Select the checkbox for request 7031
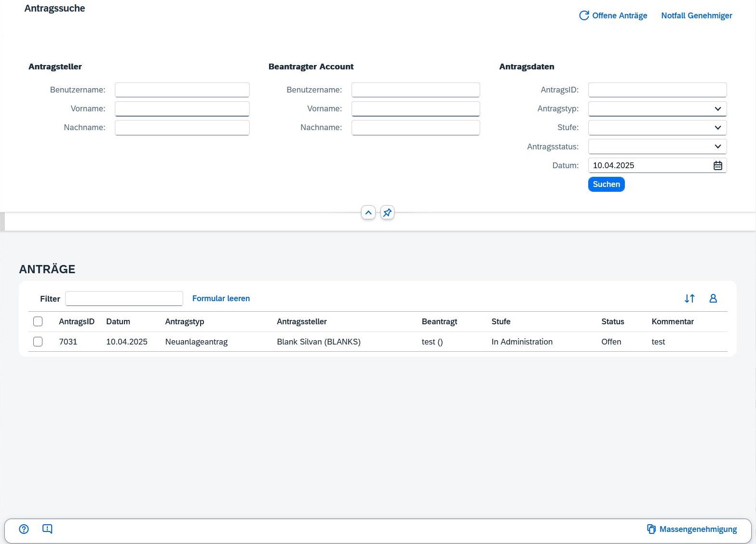Viewport: 756px width, 544px height. tap(38, 342)
